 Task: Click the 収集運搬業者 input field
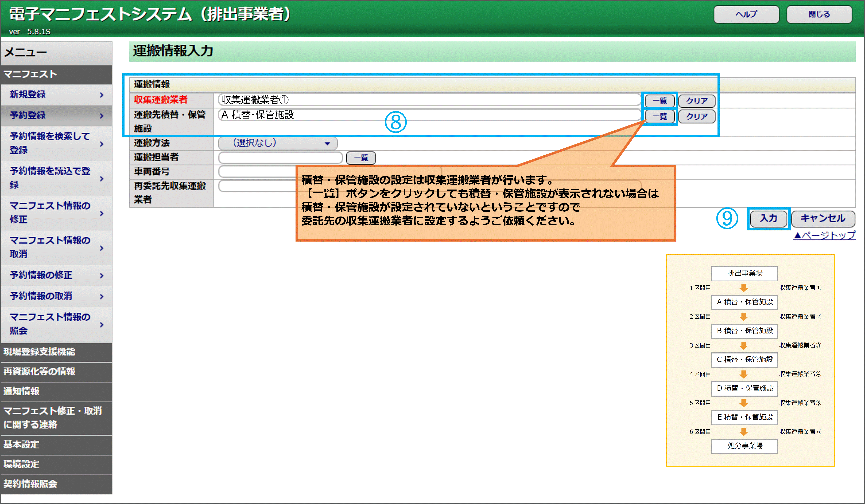click(429, 100)
